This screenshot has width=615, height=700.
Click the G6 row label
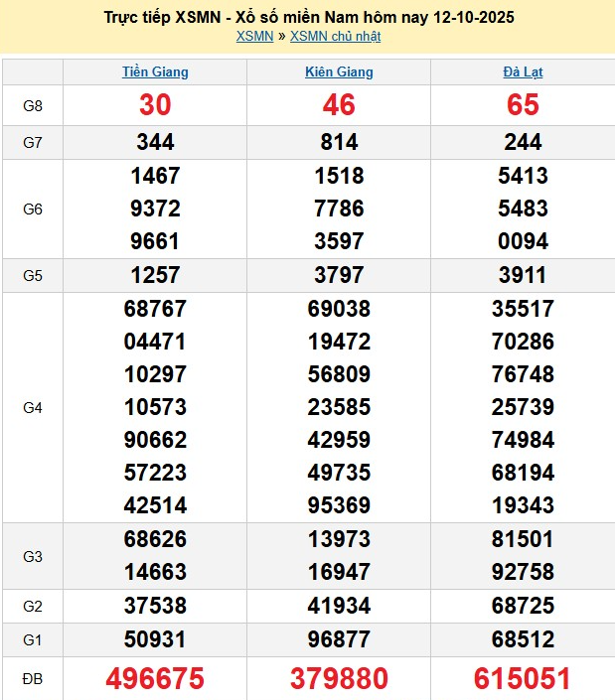[32, 210]
